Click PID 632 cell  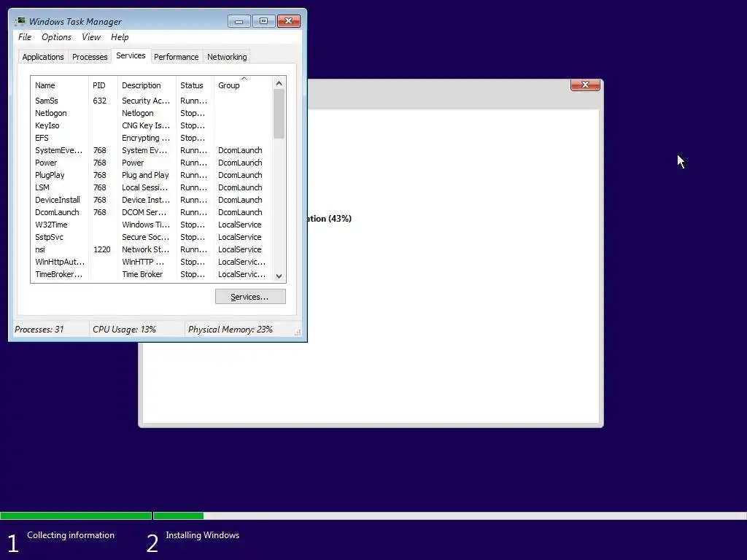tap(99, 101)
